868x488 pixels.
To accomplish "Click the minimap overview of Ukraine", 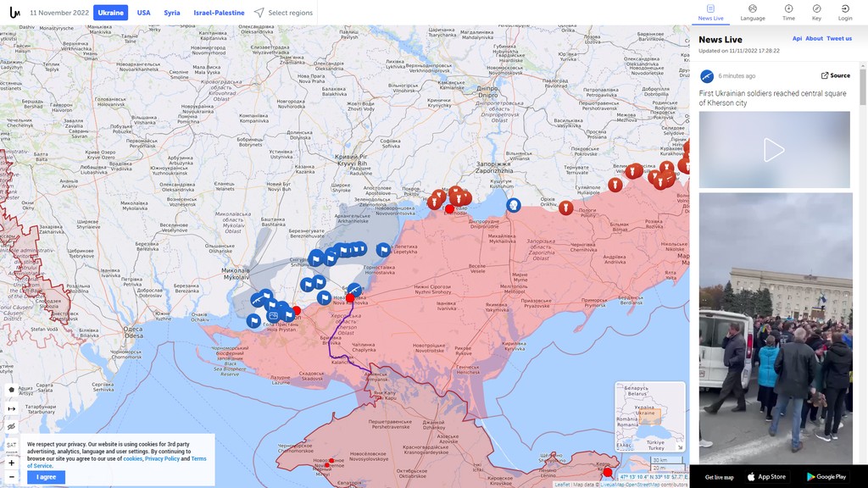I will click(650, 417).
